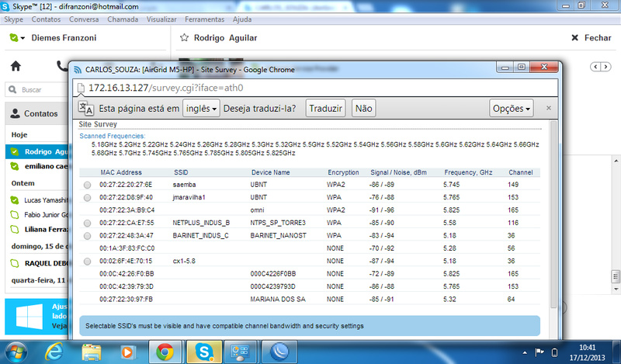
Task: Click the Contatos person icon
Action: (x=15, y=113)
